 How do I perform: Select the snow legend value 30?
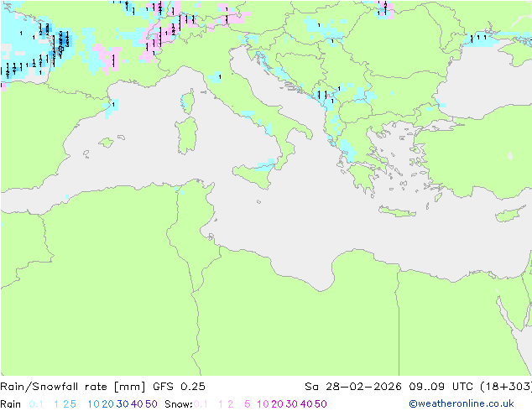pyautogui.click(x=292, y=404)
